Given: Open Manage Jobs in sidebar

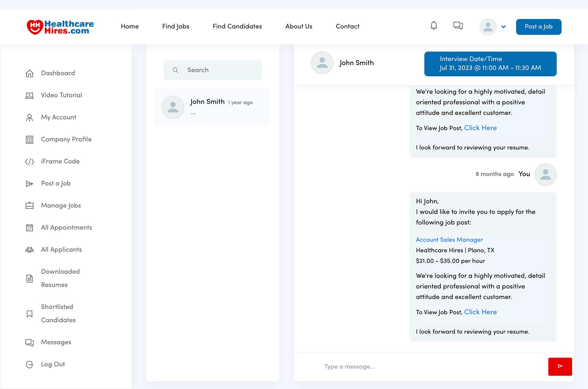Looking at the screenshot, I should click(x=61, y=206).
